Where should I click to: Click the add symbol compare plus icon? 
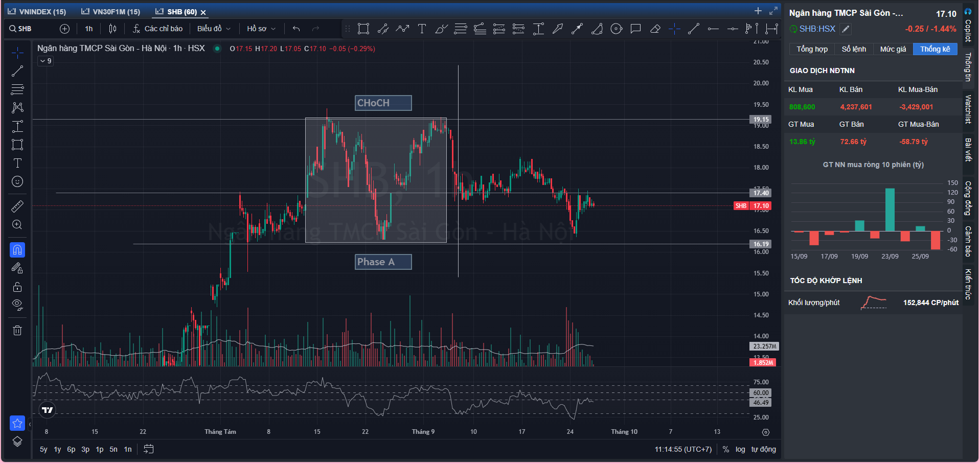(x=64, y=29)
